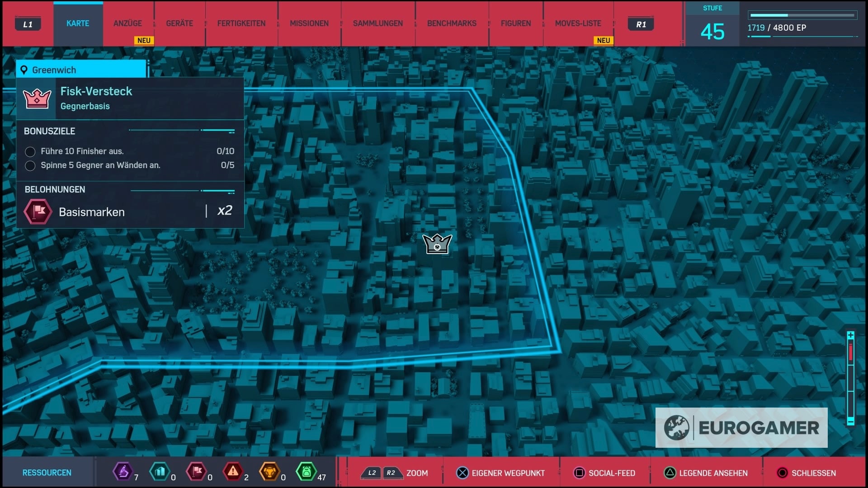Click the Basismarken flag token icon
This screenshot has width=868, height=488.
pos(38,211)
